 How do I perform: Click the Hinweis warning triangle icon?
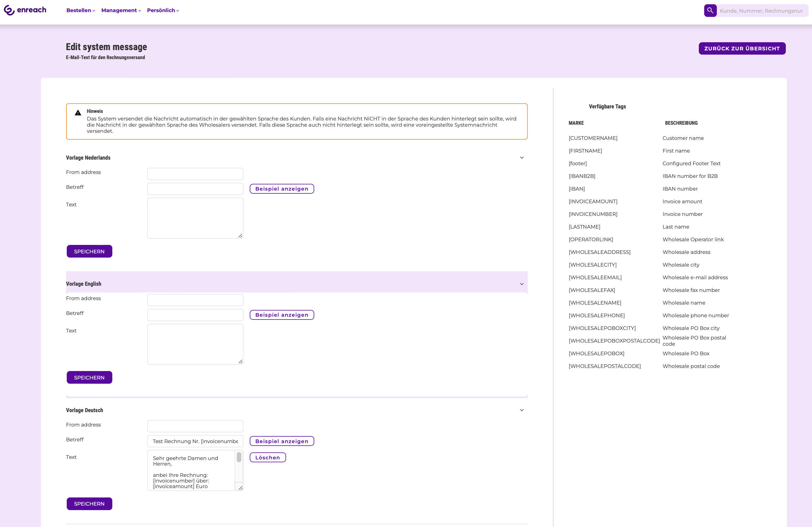78,113
